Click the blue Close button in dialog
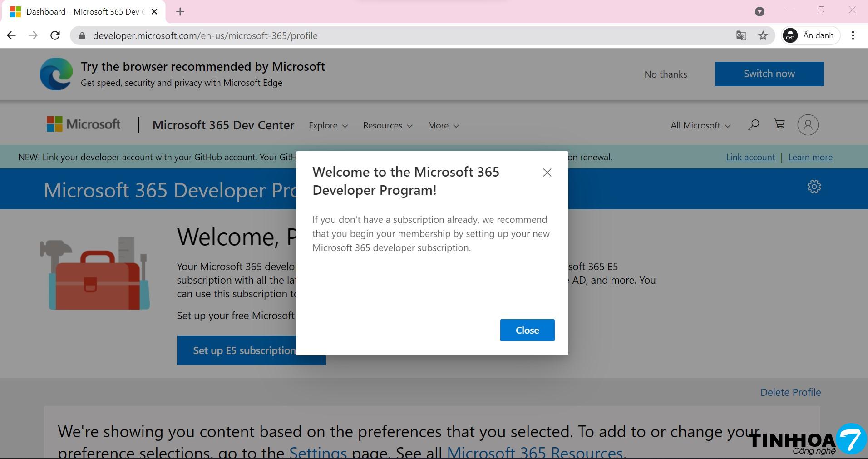Viewport: 868px width, 459px height. 527,330
